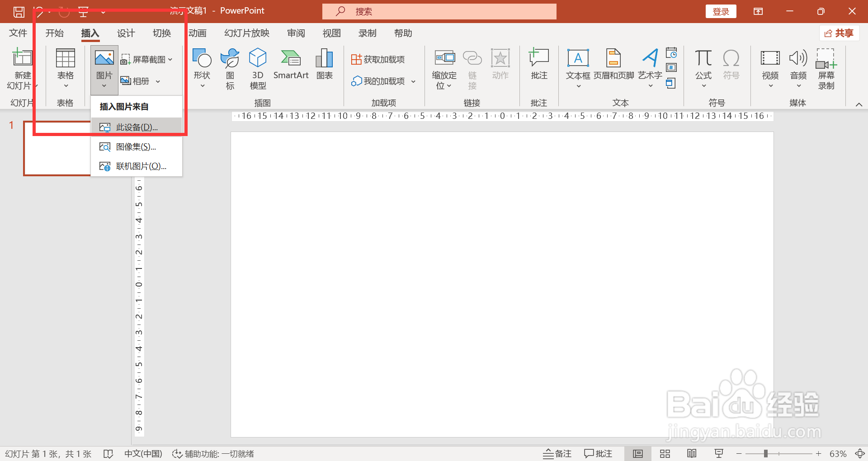Expand the Photo Album dropdown arrow
This screenshot has width=868, height=461.
(x=158, y=82)
